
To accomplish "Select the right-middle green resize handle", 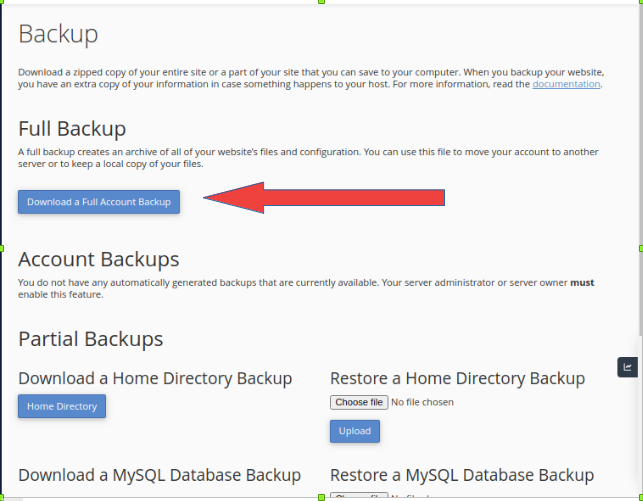I will 640,248.
